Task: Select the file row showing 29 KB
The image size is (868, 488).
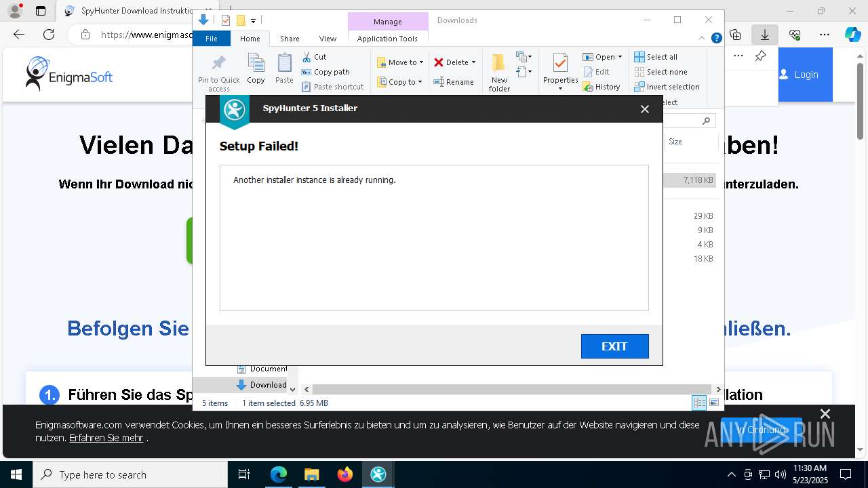Action: coord(689,216)
